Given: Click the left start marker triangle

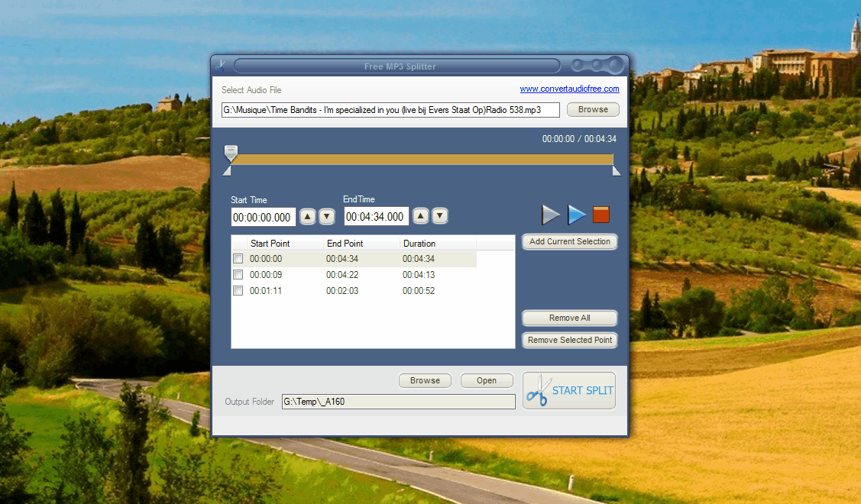Looking at the screenshot, I should (x=227, y=171).
